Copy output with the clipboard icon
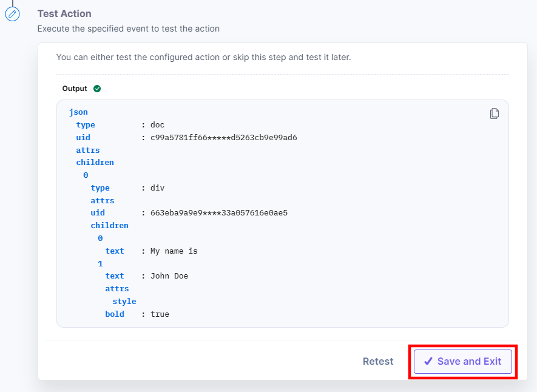 click(x=494, y=113)
